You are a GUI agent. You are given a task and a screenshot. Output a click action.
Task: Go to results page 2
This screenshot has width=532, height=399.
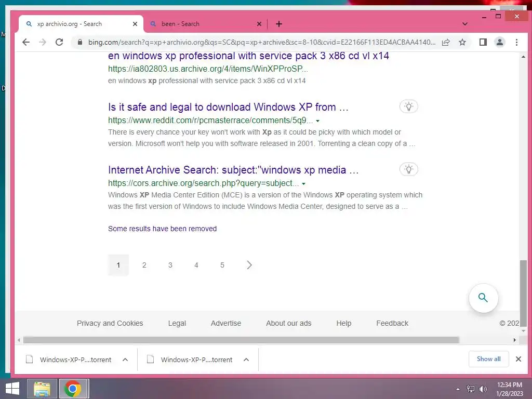144,265
